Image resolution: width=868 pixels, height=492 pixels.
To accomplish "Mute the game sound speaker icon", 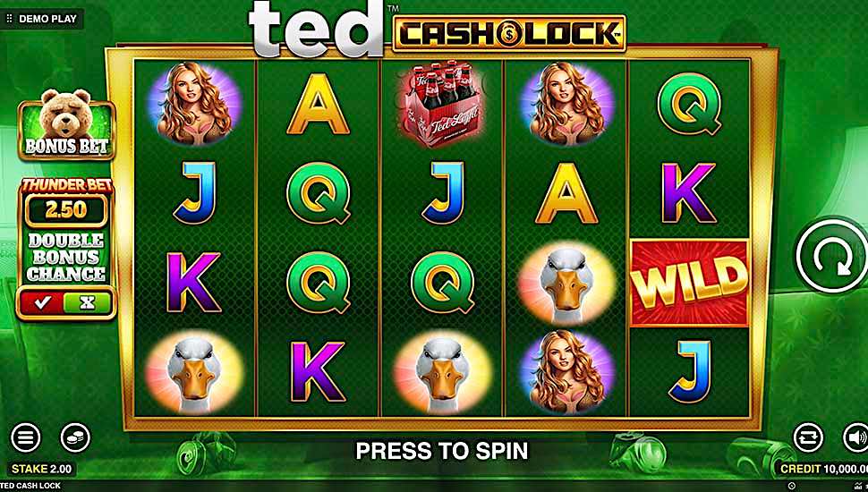I will pos(855,437).
